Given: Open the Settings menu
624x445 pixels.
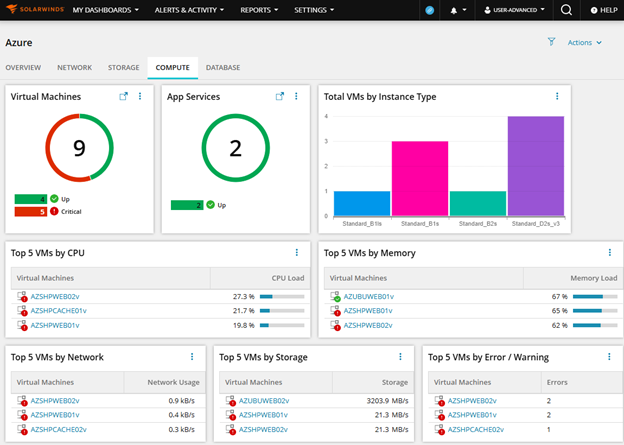Looking at the screenshot, I should point(314,10).
